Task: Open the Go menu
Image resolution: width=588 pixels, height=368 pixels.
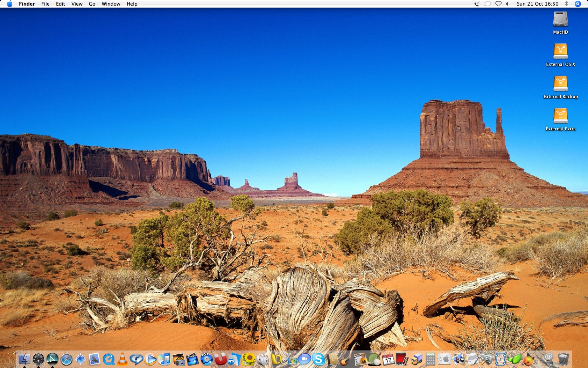Action: [92, 4]
